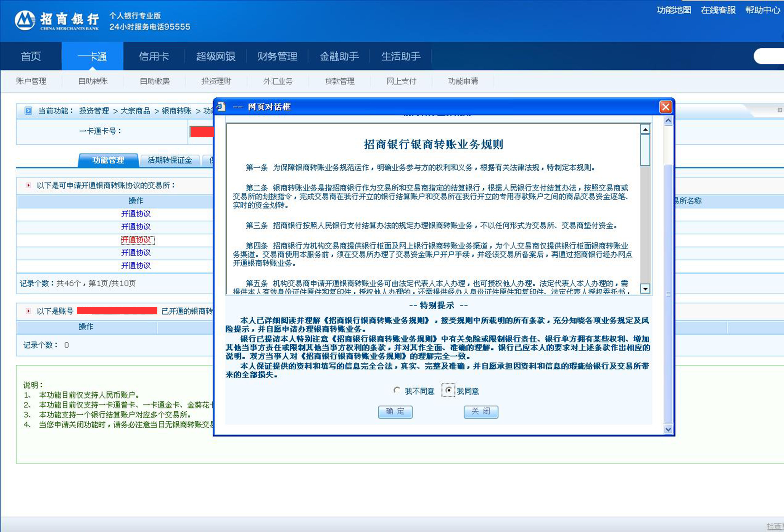Click the current function arrow icon in breadcrumb
Viewport: 784px width, 532px height.
coord(28,111)
